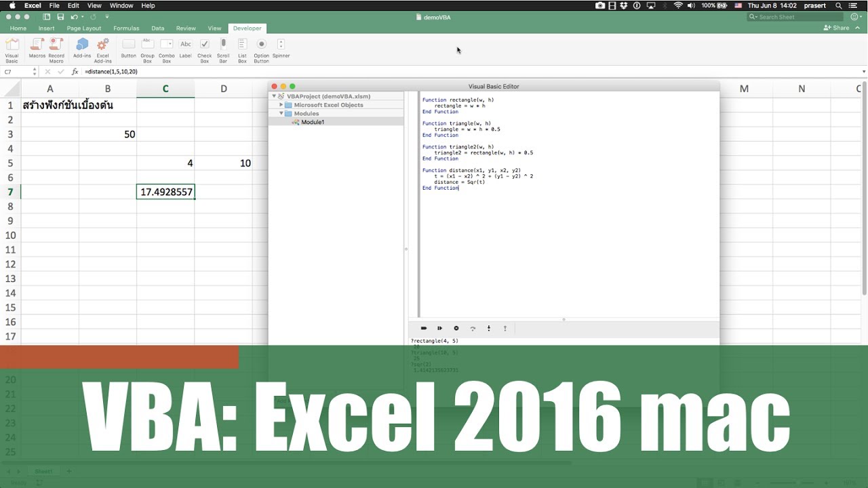Open the View ribbon tab
Screen dimensions: 868x488
click(214, 28)
